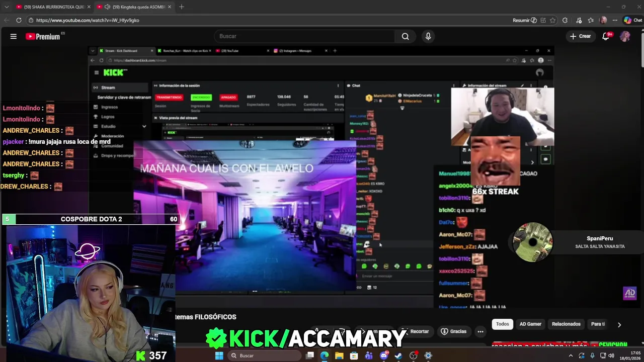Expand hidden system tray icons chevron
Screen dimensions: 644x362
[x=571, y=355]
